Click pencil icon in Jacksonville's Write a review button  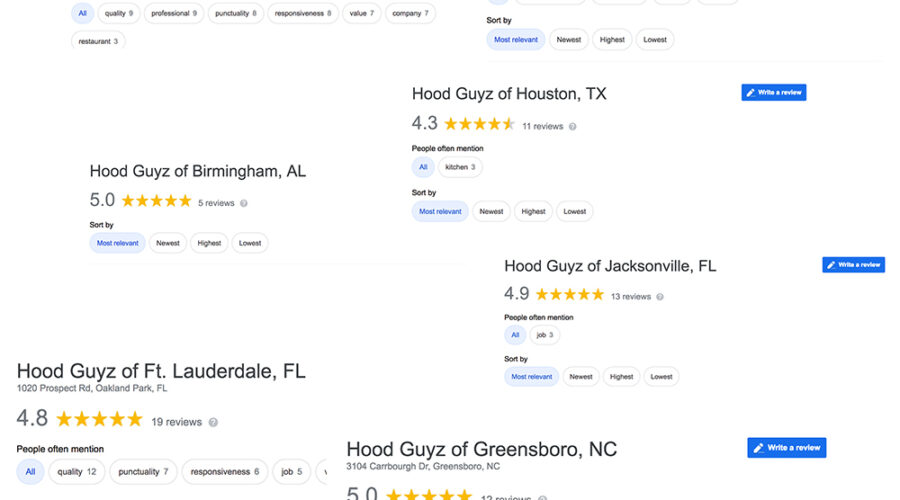831,265
